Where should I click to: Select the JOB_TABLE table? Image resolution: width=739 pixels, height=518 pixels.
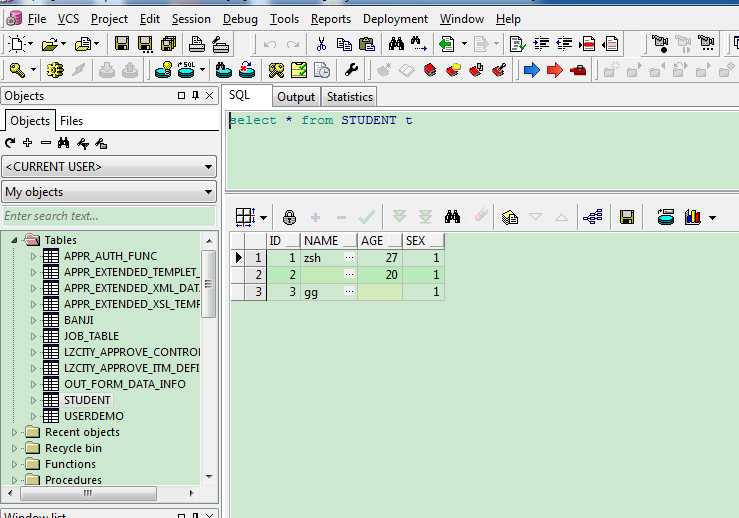coord(91,336)
